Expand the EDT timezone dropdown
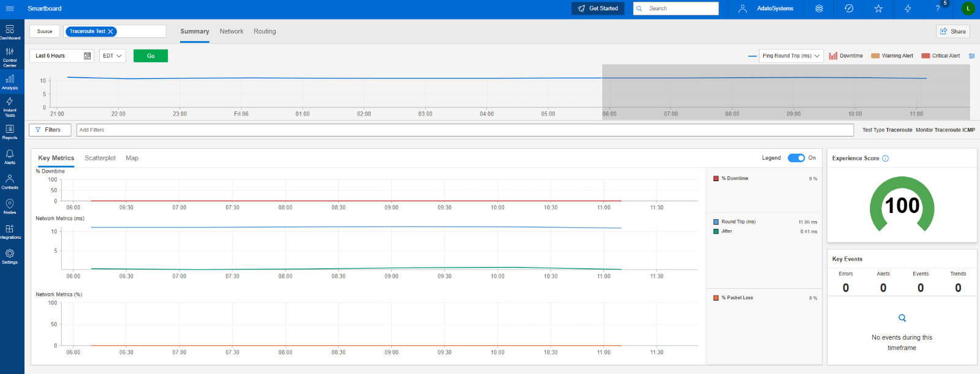The width and height of the screenshot is (980, 374). 112,56
